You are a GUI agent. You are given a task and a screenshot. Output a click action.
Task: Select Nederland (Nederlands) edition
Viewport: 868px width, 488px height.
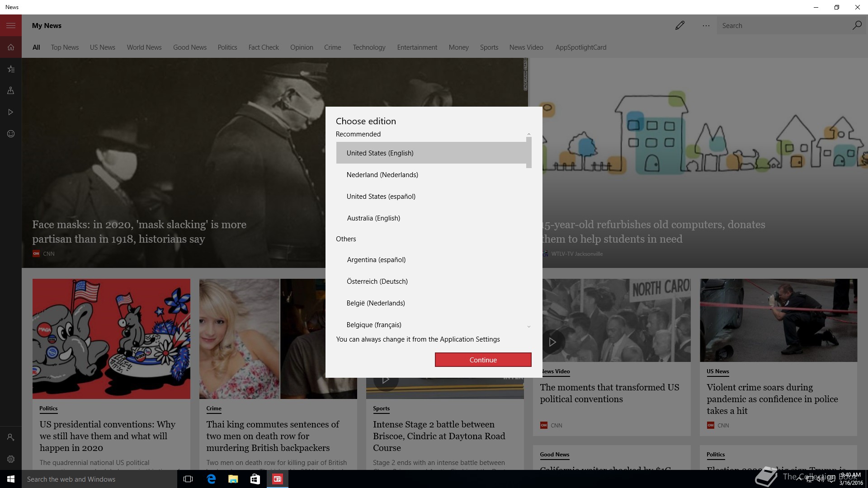pos(431,174)
